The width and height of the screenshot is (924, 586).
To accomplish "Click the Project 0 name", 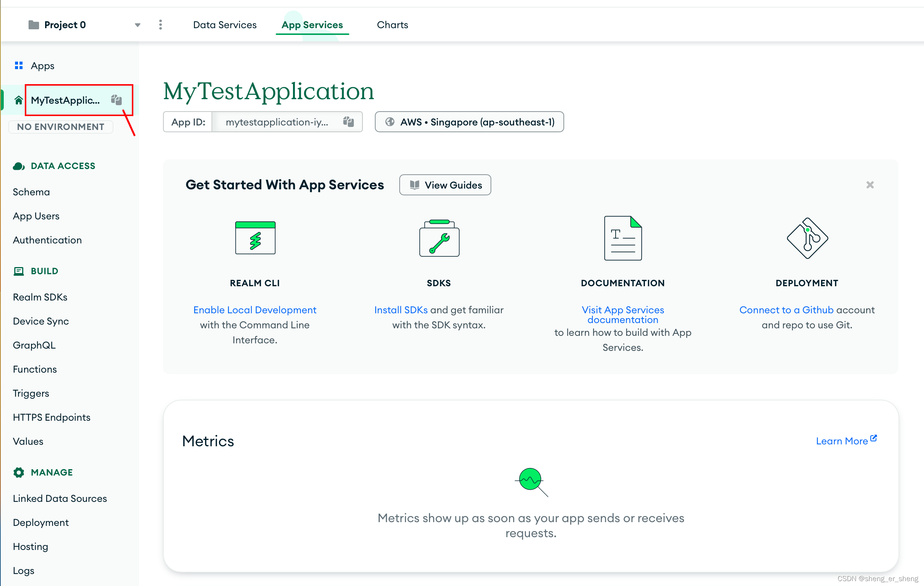I will (x=65, y=25).
